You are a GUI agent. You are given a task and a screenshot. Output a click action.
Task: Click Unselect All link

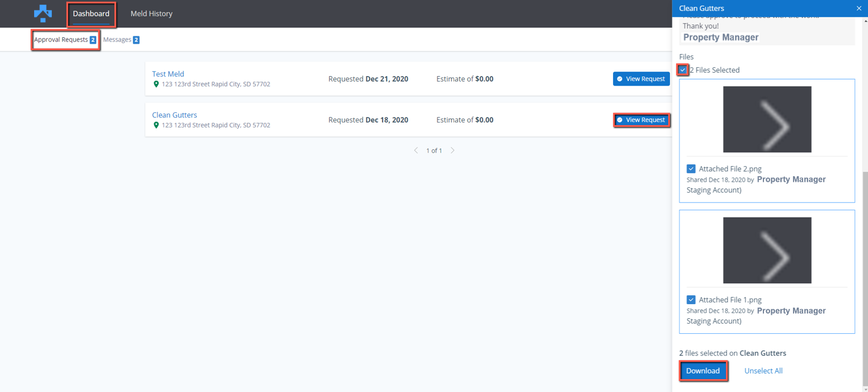coord(763,371)
